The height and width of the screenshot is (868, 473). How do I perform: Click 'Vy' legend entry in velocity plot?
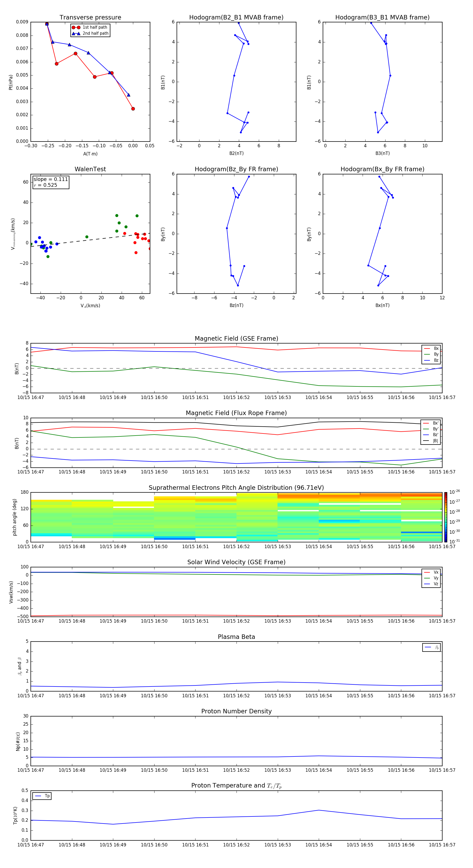[x=431, y=578]
